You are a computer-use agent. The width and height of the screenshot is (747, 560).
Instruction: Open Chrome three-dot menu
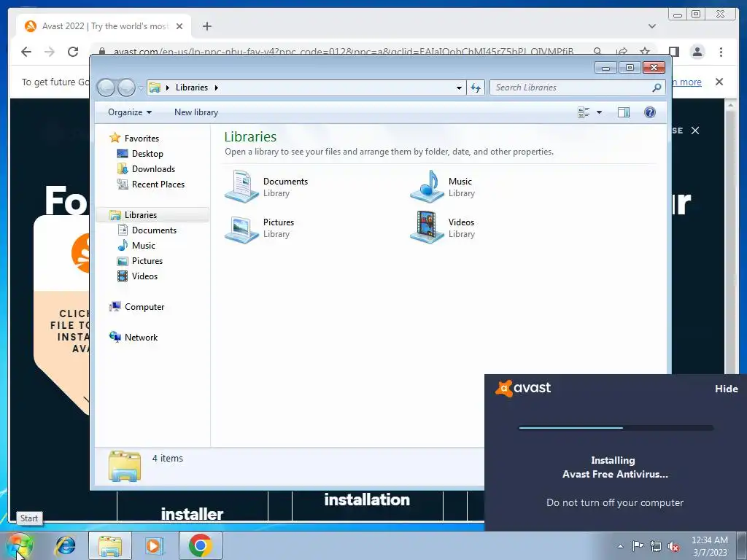coord(721,52)
